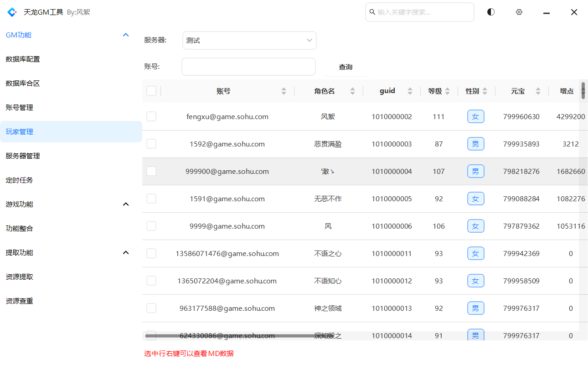Click the 天龙GM工具 app logo
The image size is (588, 366).
click(12, 12)
